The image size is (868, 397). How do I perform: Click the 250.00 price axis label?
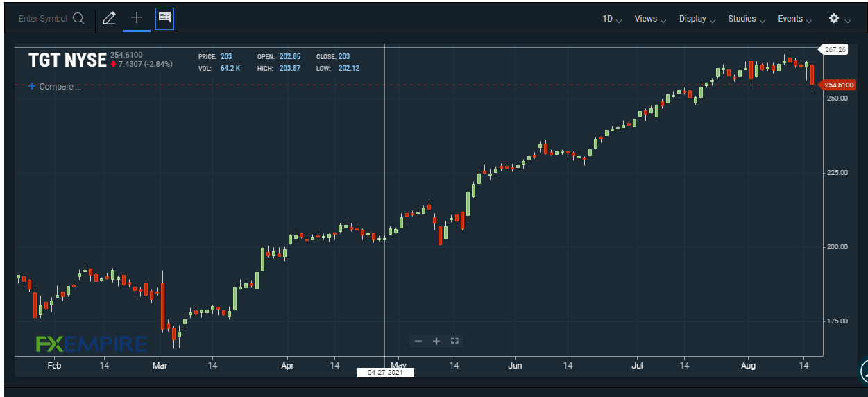[837, 98]
